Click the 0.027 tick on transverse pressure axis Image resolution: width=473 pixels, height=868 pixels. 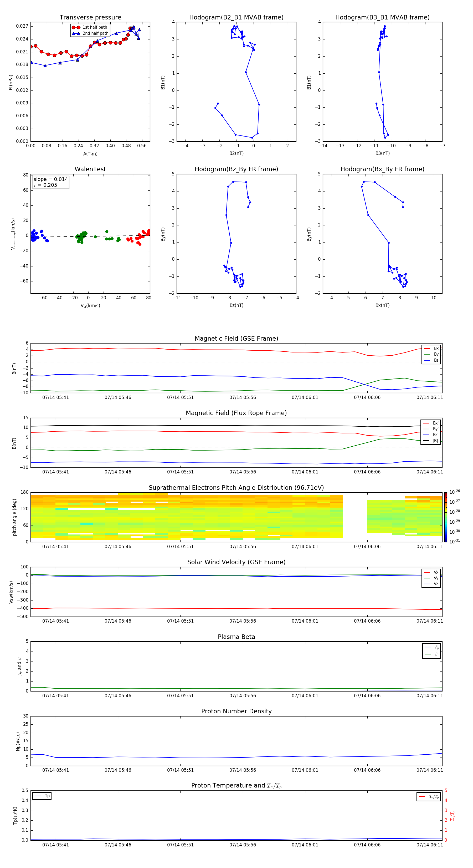click(22, 26)
